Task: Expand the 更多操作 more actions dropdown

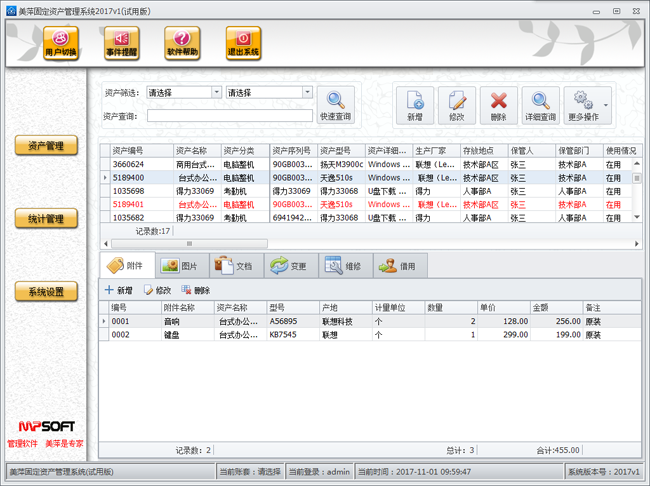Action: pos(587,105)
